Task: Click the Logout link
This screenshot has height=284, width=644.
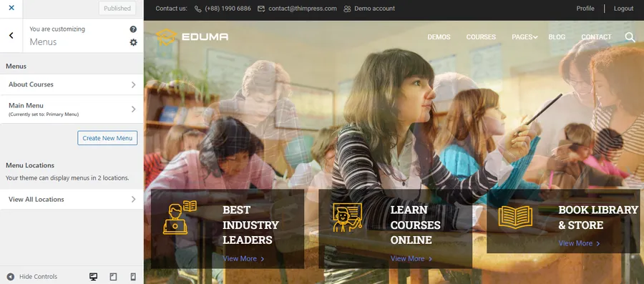Action: 623,8
